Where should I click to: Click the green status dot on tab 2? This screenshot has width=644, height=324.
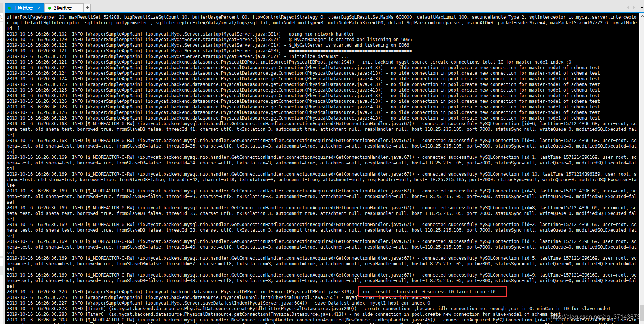click(50, 8)
